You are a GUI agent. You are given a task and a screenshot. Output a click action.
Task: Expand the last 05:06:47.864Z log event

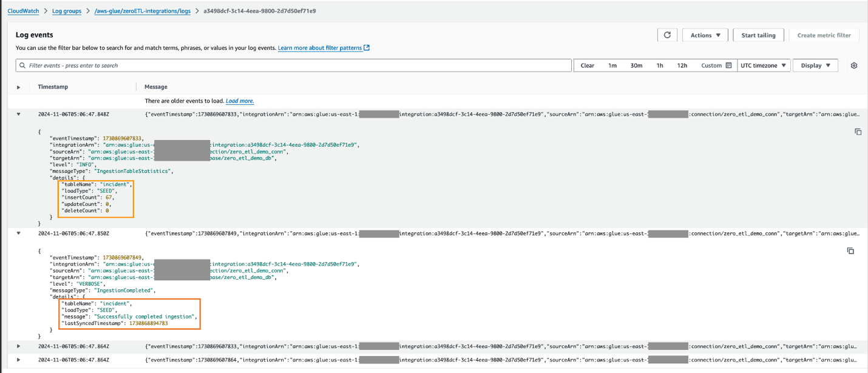(19, 360)
